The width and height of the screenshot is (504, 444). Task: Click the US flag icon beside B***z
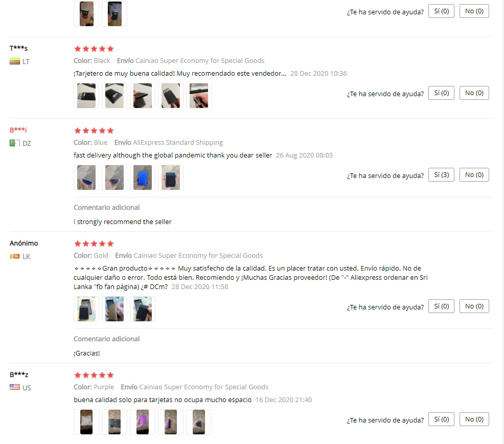tap(15, 387)
